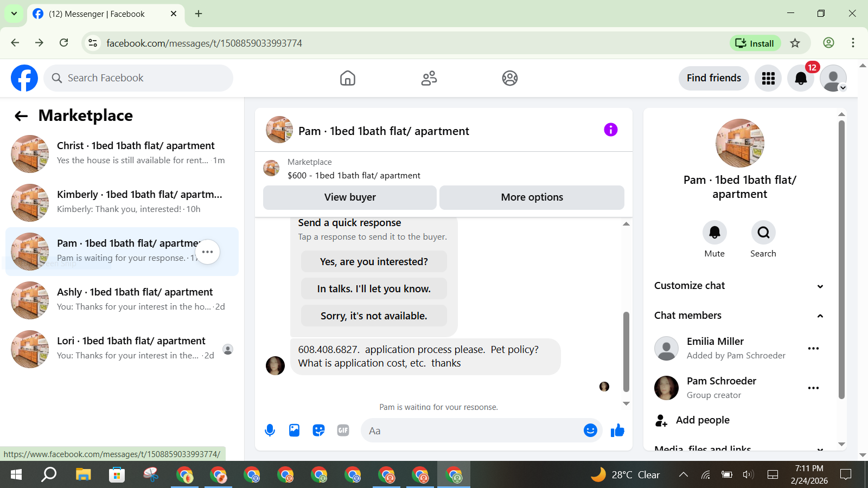Click Pam's listing thumbnail in right panel
This screenshot has width=868, height=488.
(x=740, y=143)
